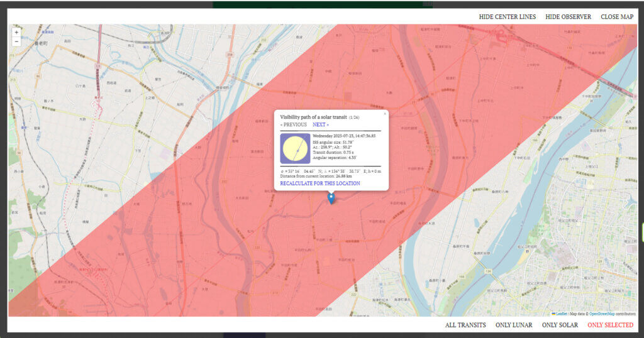Viewport: 644px width, 338px height.
Task: Hide the center lines
Action: click(x=508, y=17)
